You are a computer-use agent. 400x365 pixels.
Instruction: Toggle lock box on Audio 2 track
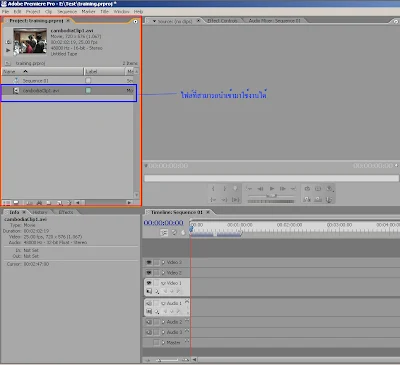point(156,322)
